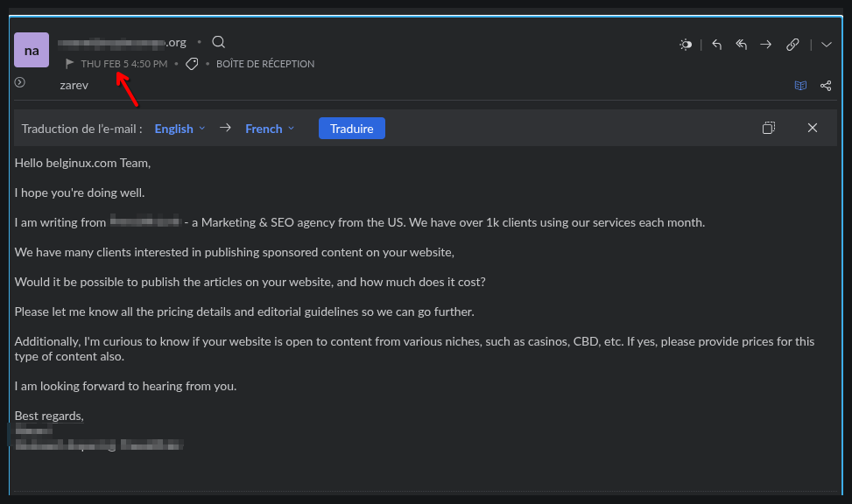Viewport: 852px width, 504px height.
Task: Expand recipient details with circled arrow
Action: [20, 82]
